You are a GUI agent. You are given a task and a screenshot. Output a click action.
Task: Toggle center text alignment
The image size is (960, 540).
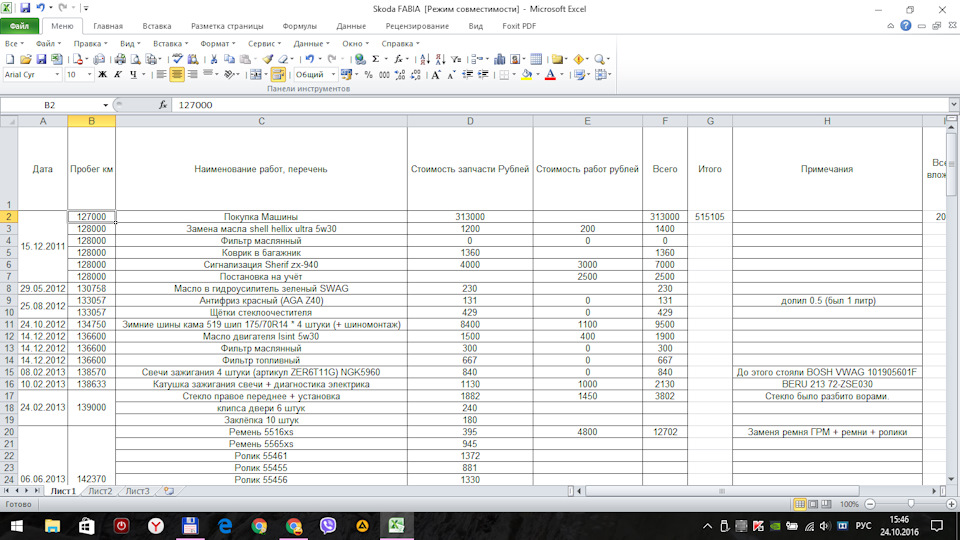(x=177, y=75)
